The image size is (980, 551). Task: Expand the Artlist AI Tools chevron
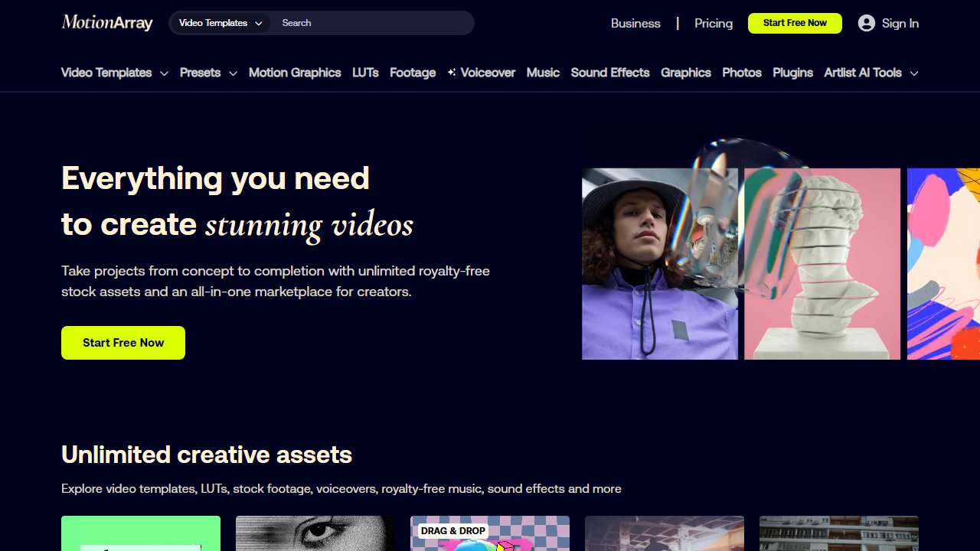tap(914, 73)
